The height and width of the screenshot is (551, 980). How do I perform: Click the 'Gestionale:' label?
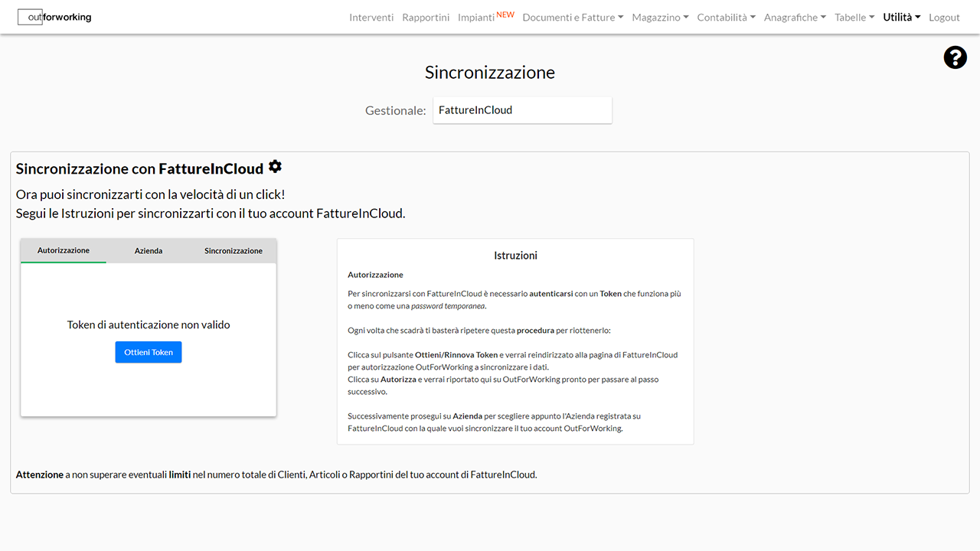click(395, 111)
